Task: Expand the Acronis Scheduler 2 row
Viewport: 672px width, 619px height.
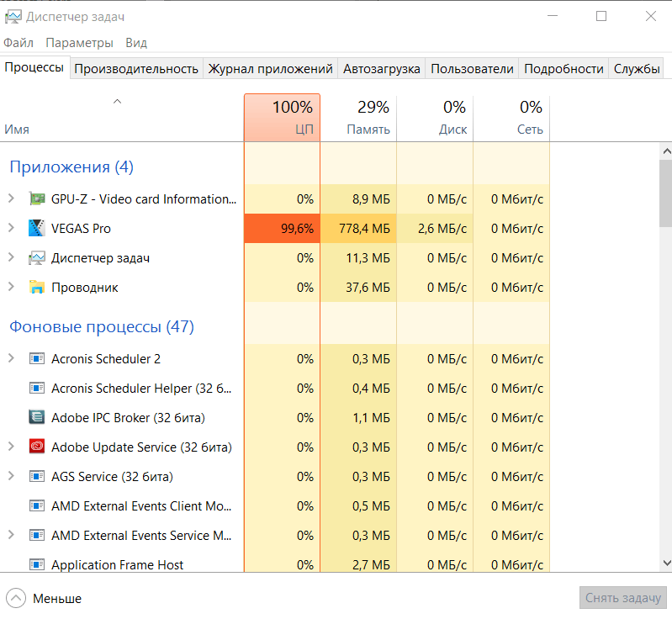Action: 11,358
